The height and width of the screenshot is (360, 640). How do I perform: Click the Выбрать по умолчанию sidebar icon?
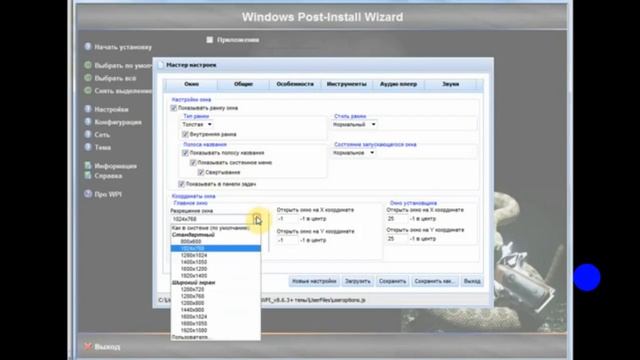point(88,65)
